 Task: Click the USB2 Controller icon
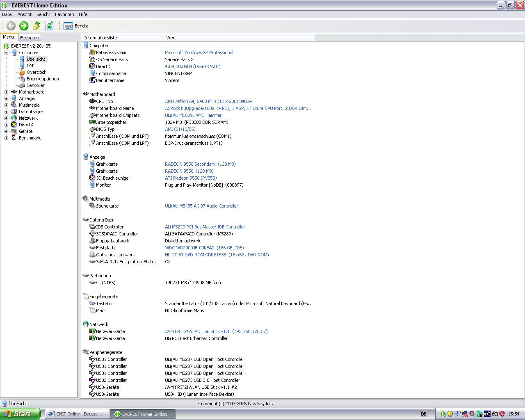[92, 380]
